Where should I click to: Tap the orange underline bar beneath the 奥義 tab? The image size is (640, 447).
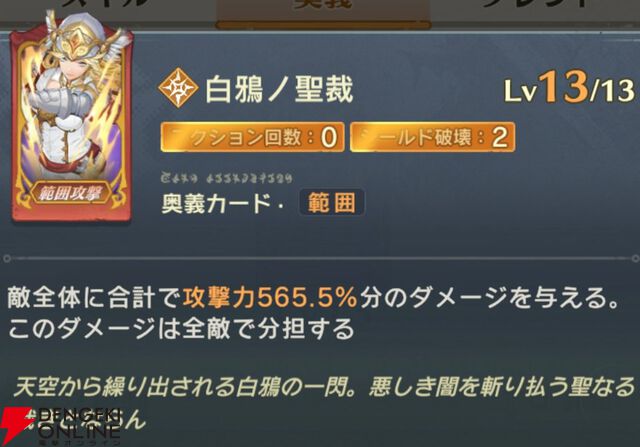[x=323, y=26]
